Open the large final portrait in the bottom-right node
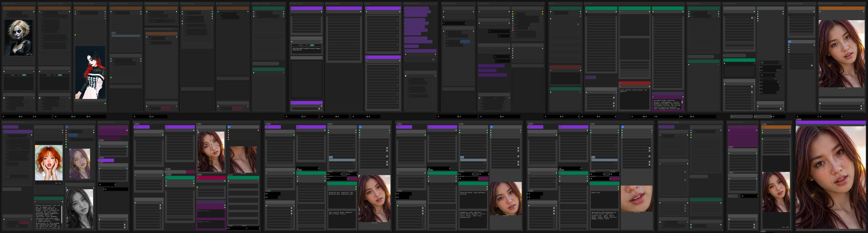The image size is (868, 233). coord(831,177)
